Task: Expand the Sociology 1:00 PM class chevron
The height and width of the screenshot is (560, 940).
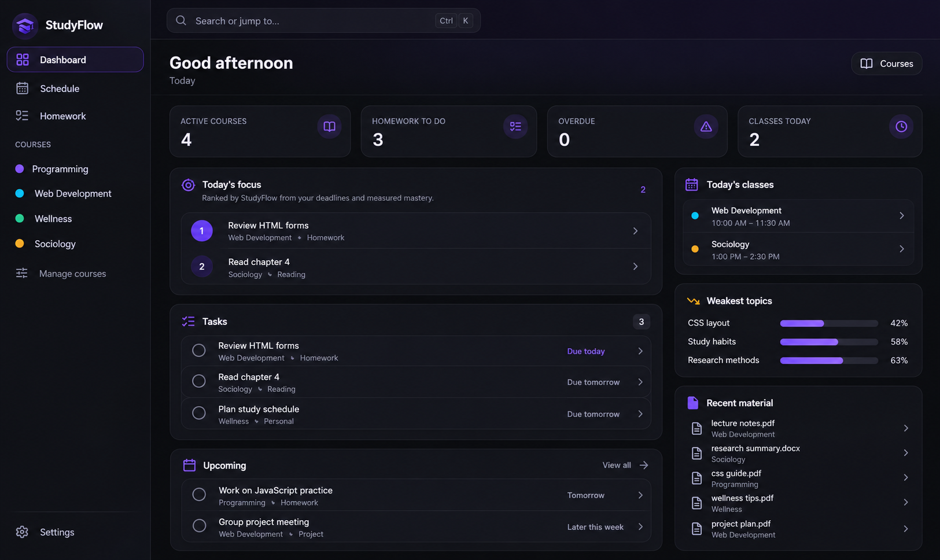Action: [901, 249]
